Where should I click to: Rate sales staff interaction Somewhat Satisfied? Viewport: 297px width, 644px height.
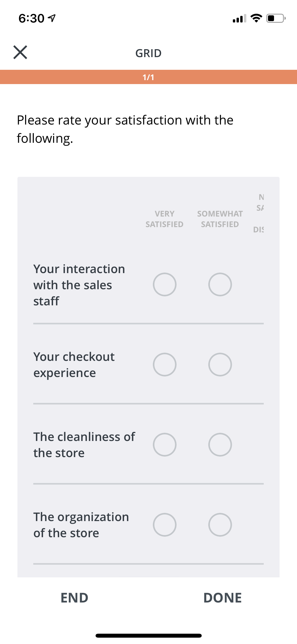pos(220,284)
